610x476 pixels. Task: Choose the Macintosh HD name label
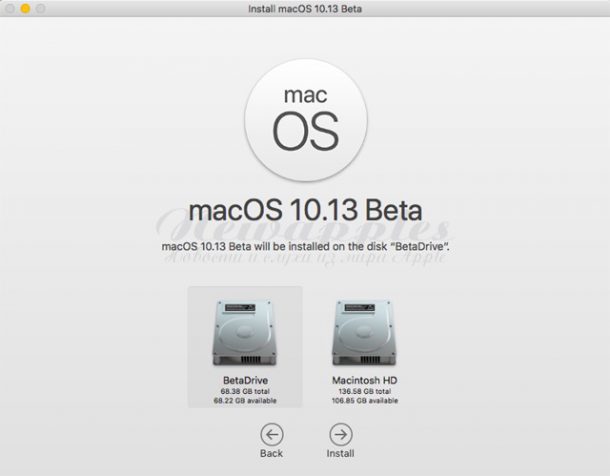[x=364, y=381]
